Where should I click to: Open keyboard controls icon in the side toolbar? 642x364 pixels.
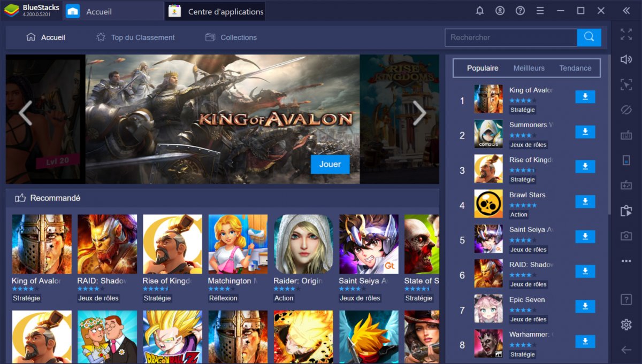tap(626, 136)
